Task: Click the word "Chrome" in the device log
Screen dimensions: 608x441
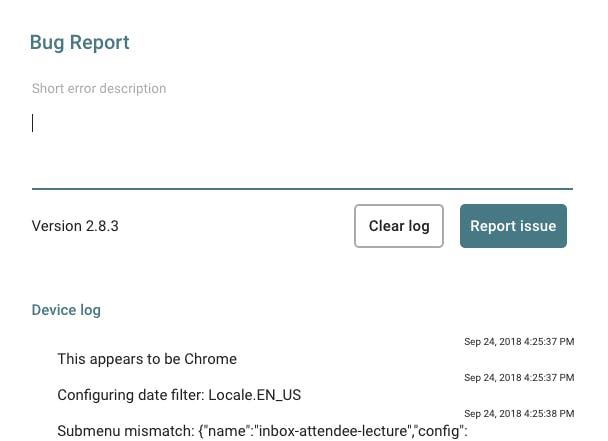Action: point(212,359)
